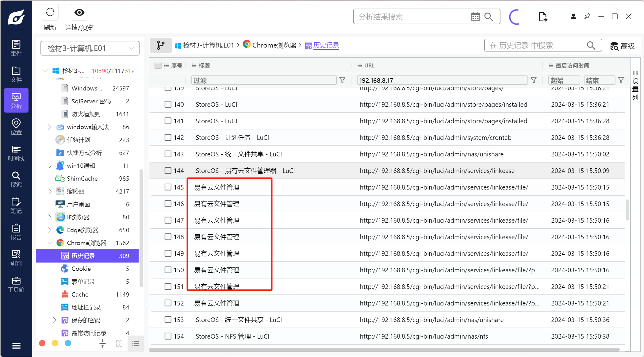Open the Advanced search button
This screenshot has width=644, height=357.
(x=623, y=46)
